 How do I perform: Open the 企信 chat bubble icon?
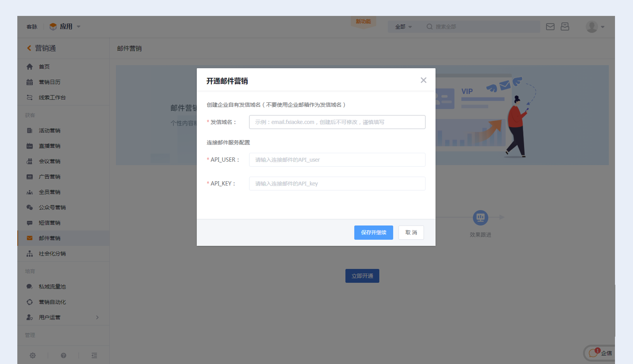click(x=593, y=353)
